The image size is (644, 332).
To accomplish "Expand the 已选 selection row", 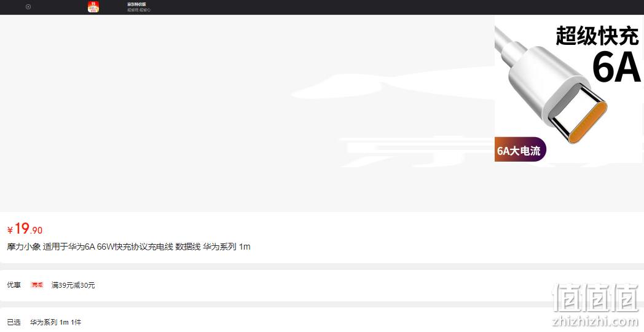I will click(x=322, y=322).
